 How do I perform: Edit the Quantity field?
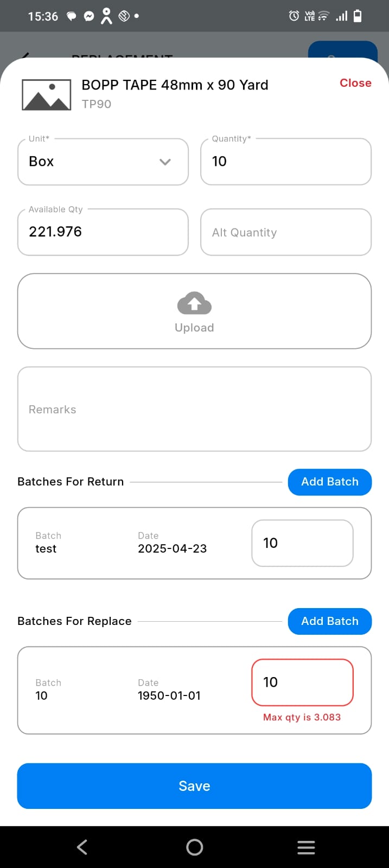(x=286, y=162)
